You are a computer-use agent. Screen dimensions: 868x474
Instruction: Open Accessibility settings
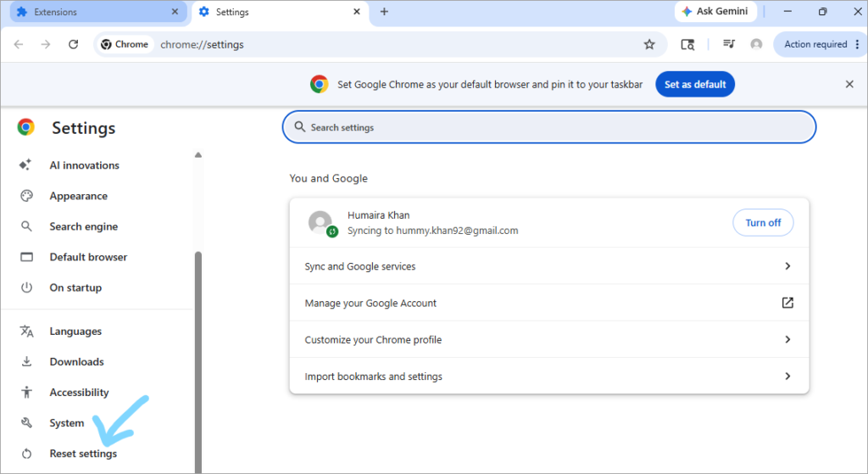point(79,393)
